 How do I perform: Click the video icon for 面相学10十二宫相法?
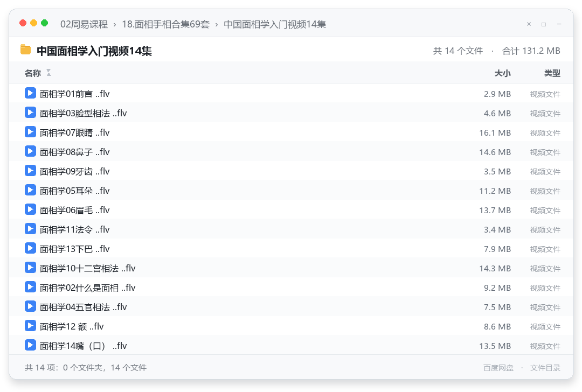[30, 268]
